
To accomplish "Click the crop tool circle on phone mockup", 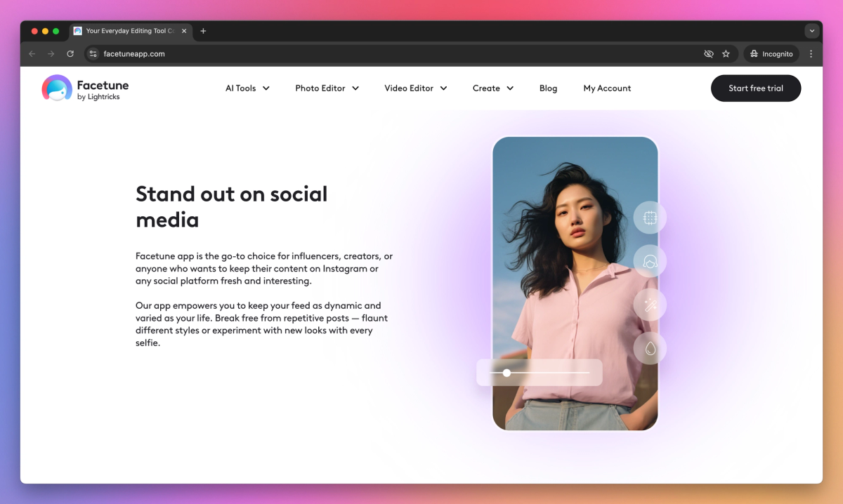I will (x=650, y=218).
